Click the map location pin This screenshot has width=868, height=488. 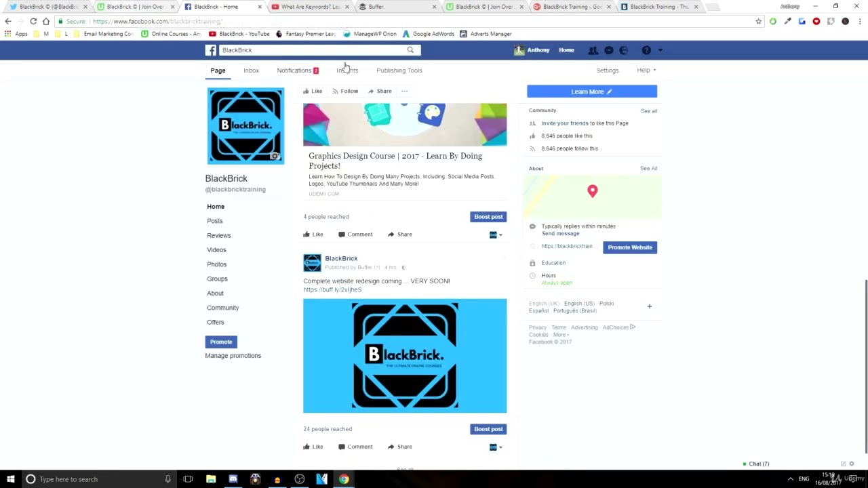(x=593, y=191)
